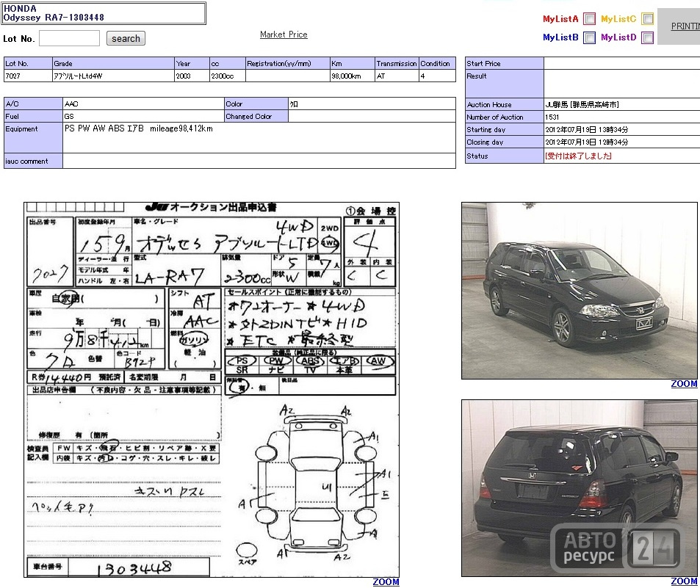
Task: Click the auction number 1531
Action: pyautogui.click(x=552, y=117)
